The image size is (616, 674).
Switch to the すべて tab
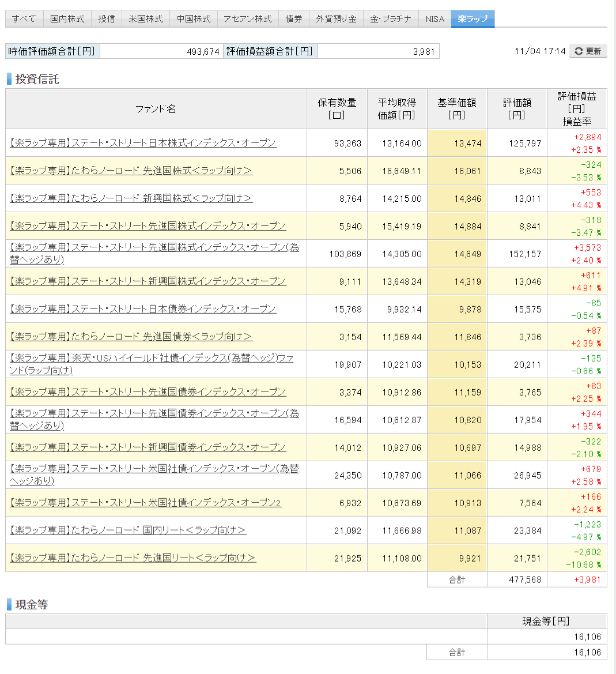click(x=24, y=19)
